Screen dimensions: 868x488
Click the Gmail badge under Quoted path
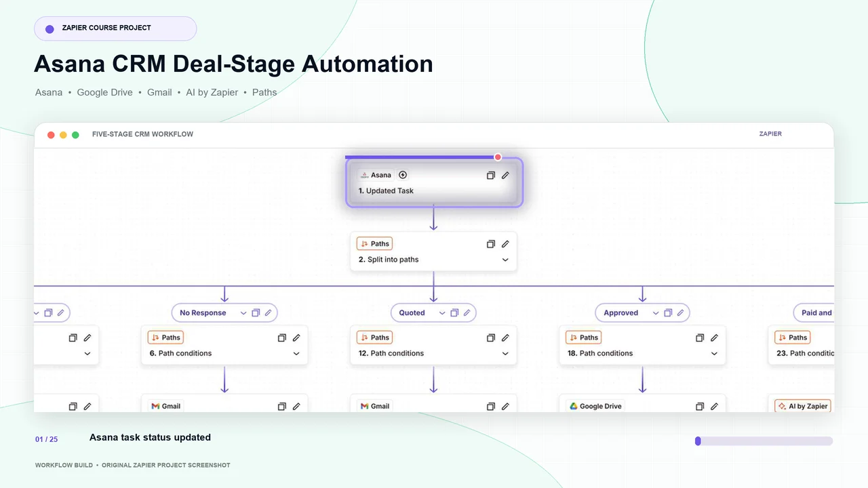pyautogui.click(x=374, y=406)
